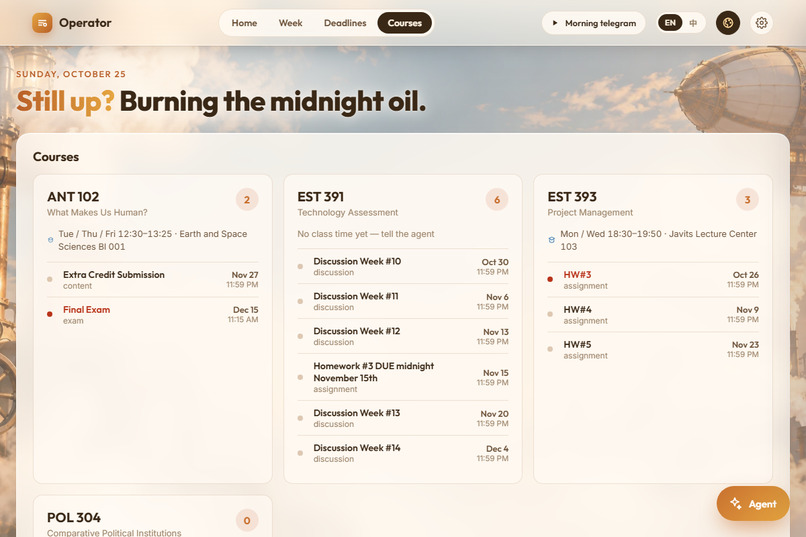Click the sparkle Agent button
Screen dimensions: 806x537
click(753, 504)
